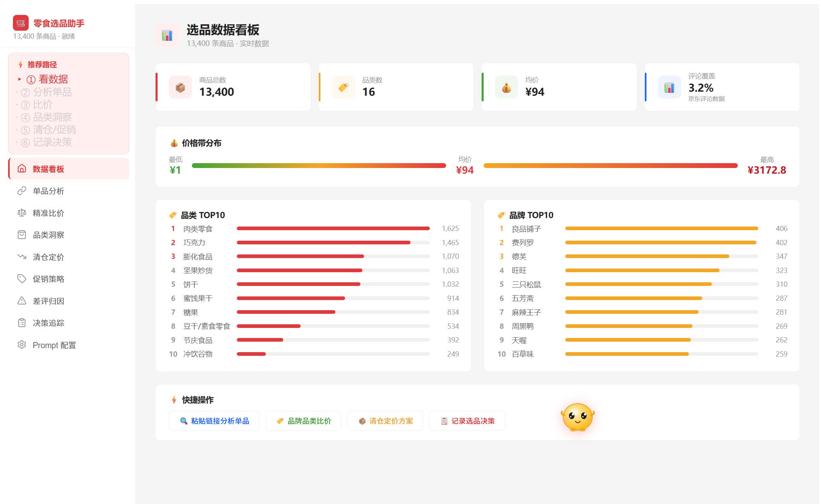Click the money bag icon in 均价 card
821x504 pixels.
506,87
